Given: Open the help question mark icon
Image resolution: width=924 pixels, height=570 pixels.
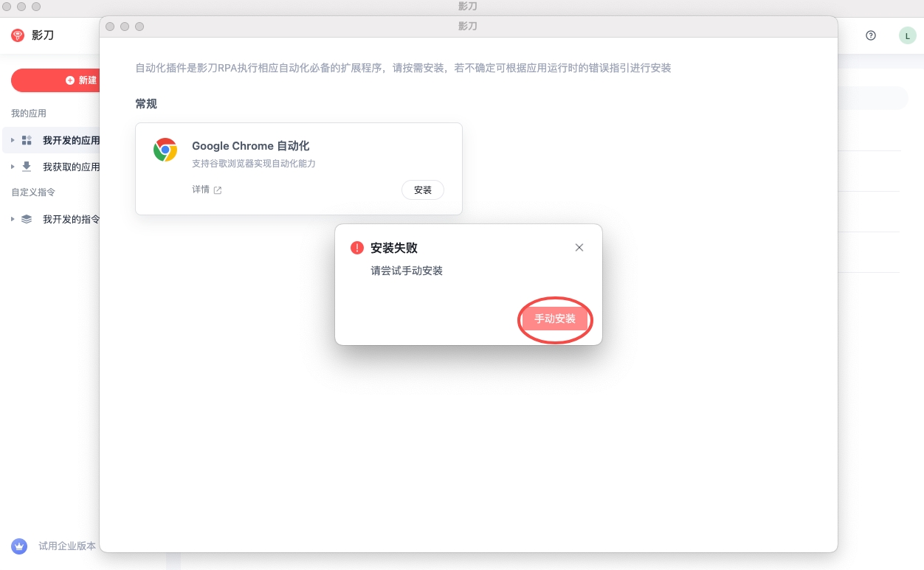Looking at the screenshot, I should click(x=871, y=35).
